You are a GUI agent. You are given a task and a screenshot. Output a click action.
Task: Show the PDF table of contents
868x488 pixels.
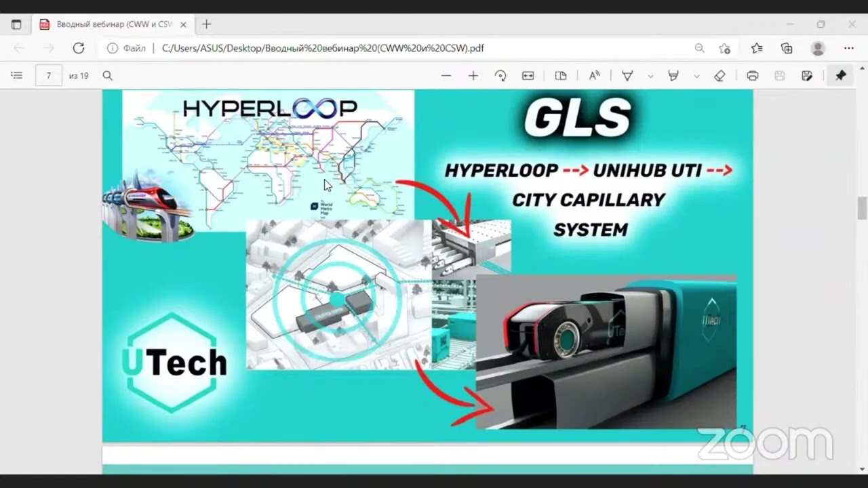coord(17,76)
